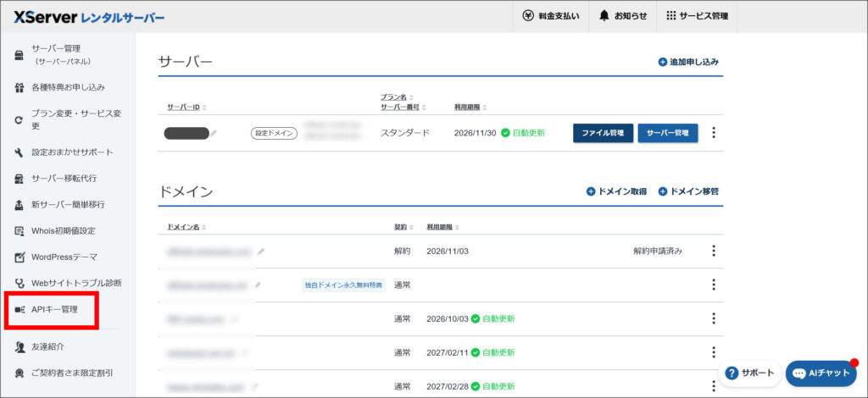Open the server row three-dot menu

[x=714, y=133]
